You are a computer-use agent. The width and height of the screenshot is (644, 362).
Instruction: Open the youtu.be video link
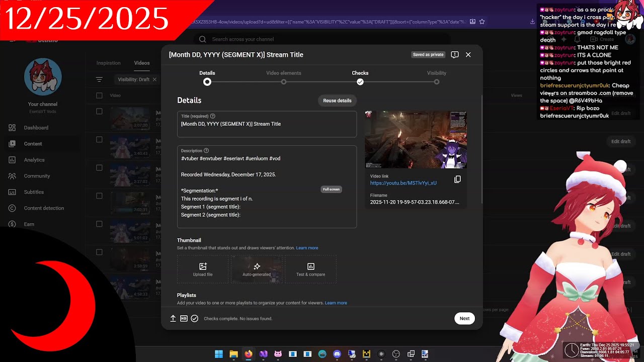click(x=404, y=183)
